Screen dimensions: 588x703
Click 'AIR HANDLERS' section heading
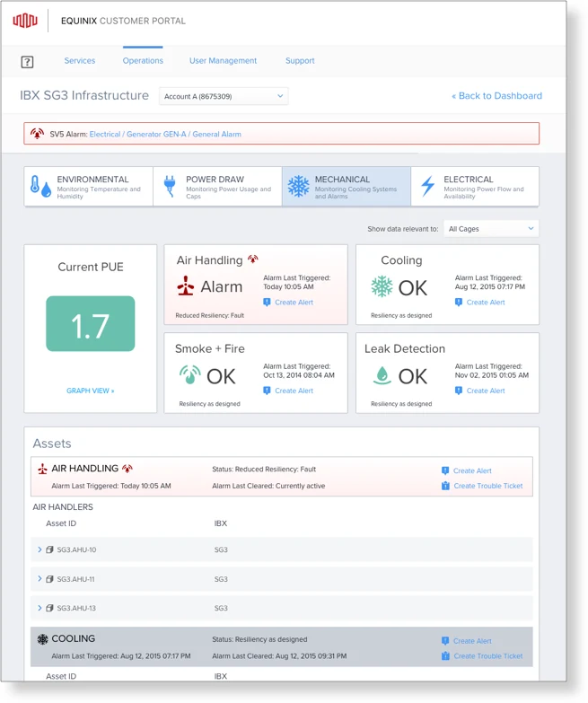pos(63,507)
